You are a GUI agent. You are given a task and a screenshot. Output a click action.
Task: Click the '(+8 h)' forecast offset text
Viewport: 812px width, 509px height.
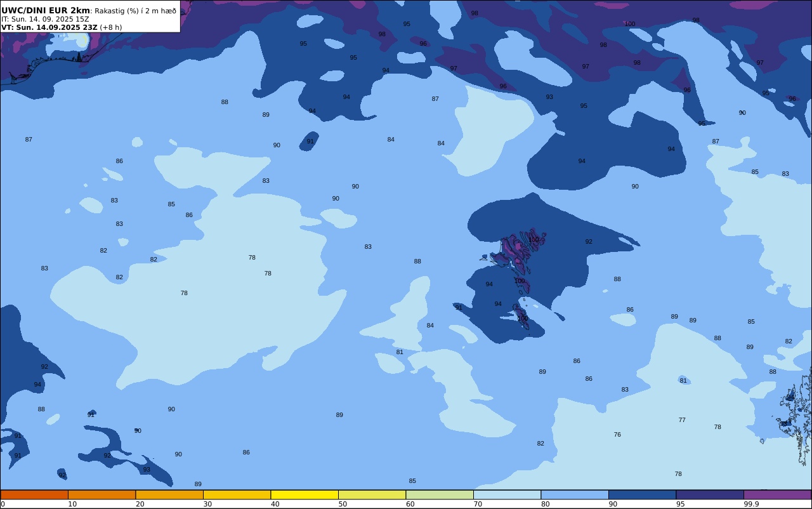(111, 27)
